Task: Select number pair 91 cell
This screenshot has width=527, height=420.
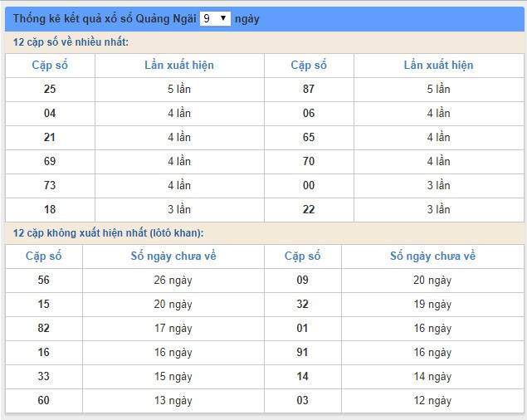Action: (302, 352)
